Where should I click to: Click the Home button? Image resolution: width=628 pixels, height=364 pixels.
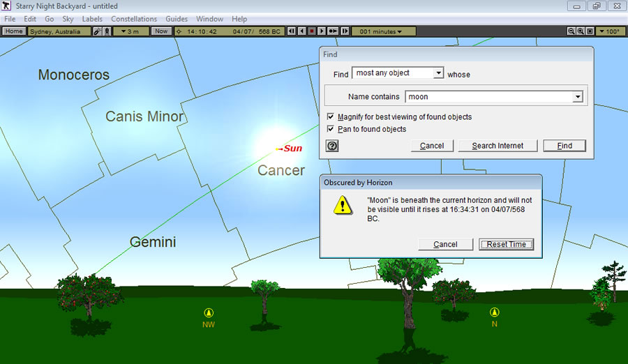coord(14,31)
